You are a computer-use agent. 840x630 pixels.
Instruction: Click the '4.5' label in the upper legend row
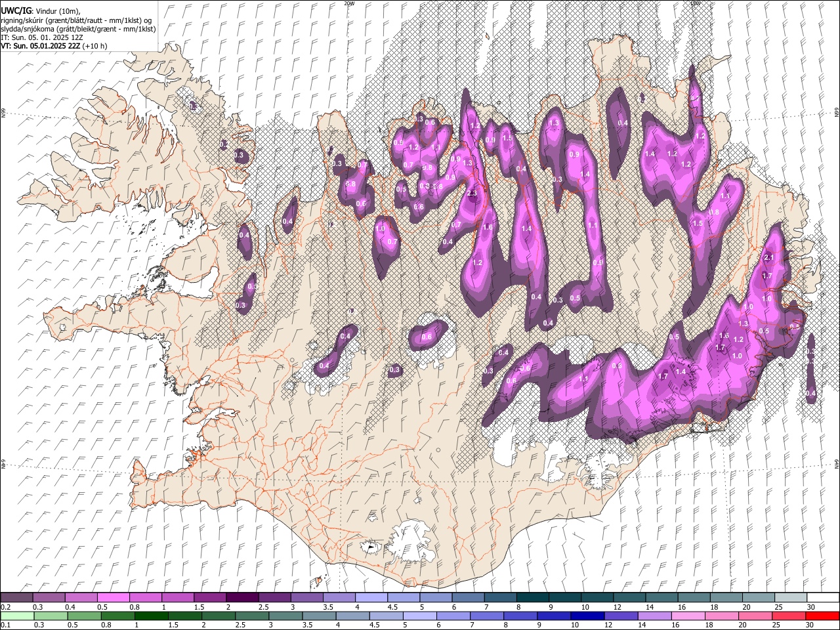392,607
